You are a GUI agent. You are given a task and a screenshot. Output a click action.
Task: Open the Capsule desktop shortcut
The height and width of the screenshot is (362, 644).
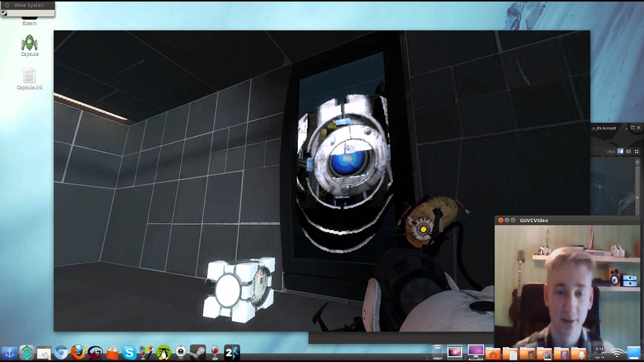[30, 45]
